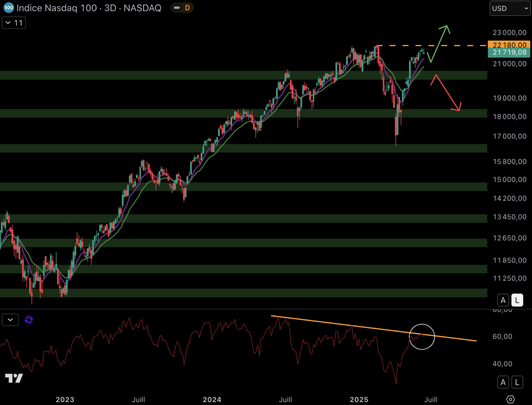
Task: Click the 14 200,00 price scale label
Action: click(x=509, y=198)
